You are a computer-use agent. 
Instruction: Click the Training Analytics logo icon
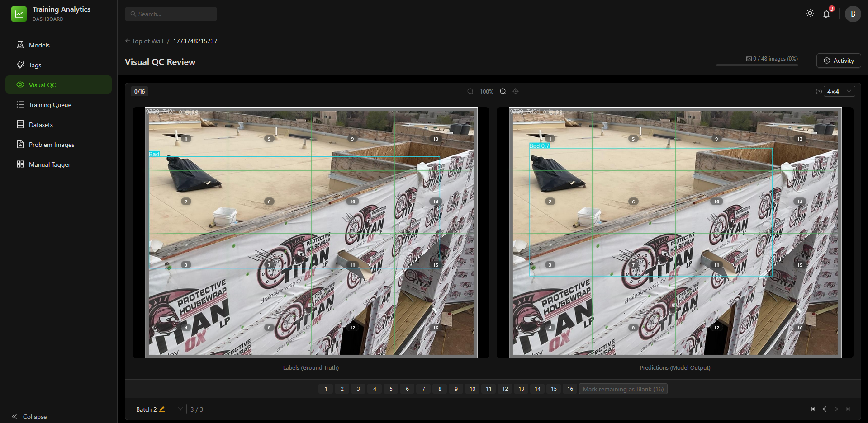[19, 14]
